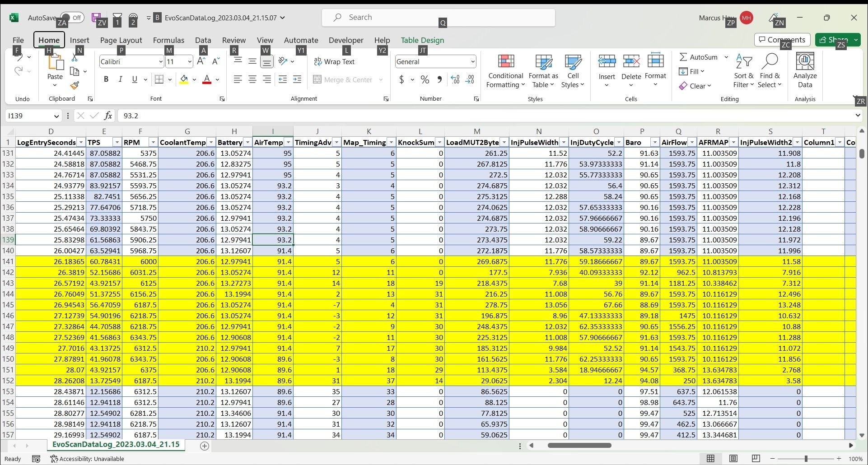Switch to the Table Design tab

coord(422,40)
